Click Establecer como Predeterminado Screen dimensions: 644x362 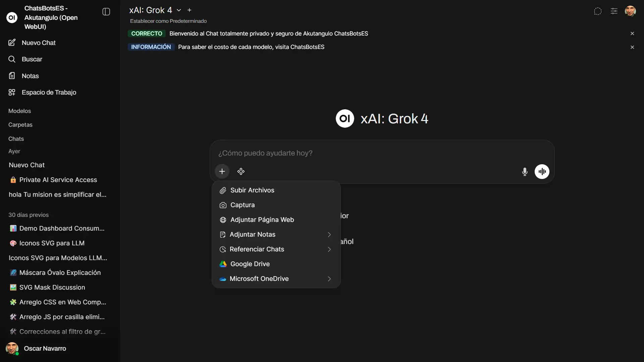tap(168, 21)
